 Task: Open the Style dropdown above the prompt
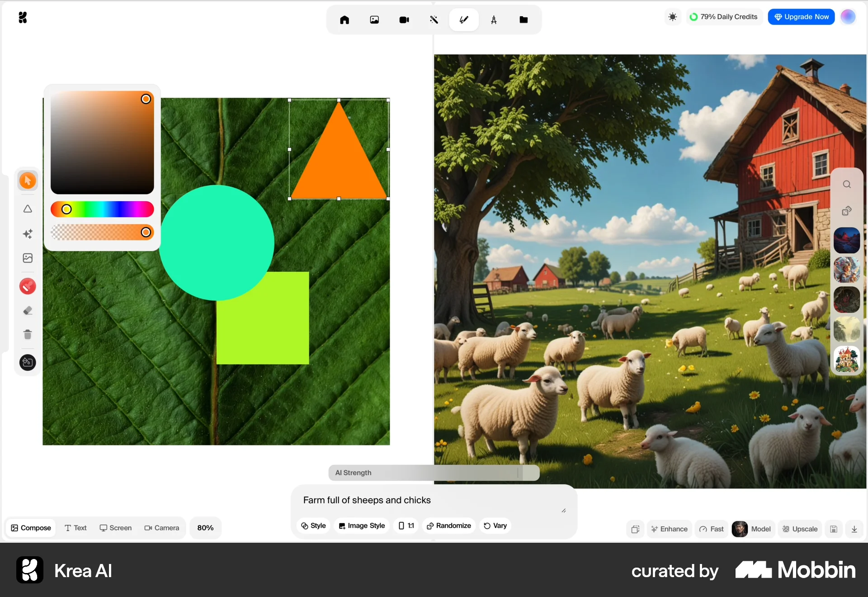tap(313, 526)
